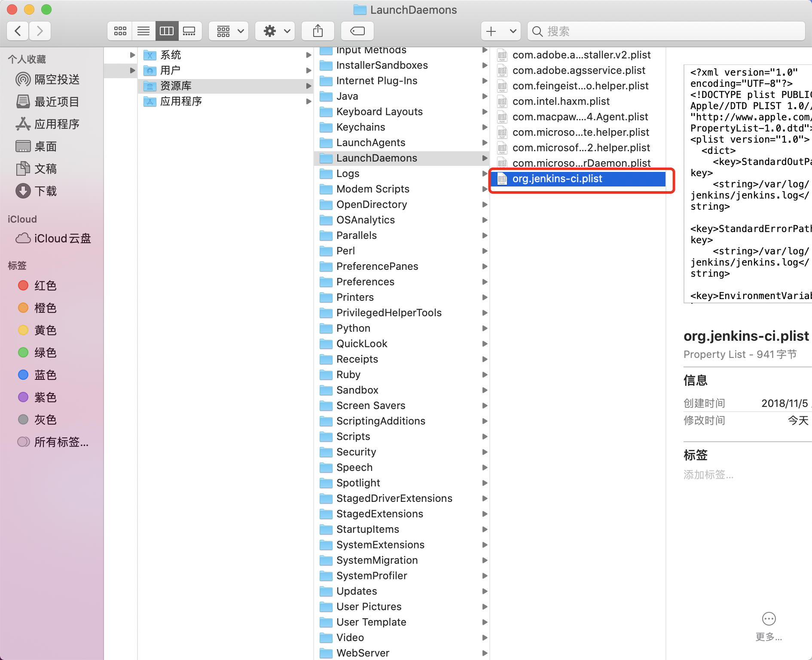
Task: Select the User Template folder
Action: pyautogui.click(x=402, y=622)
